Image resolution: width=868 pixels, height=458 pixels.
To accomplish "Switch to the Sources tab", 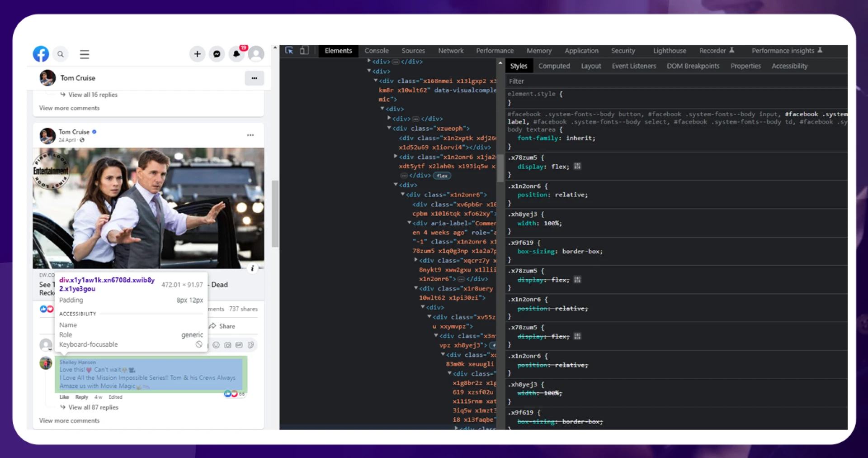I will point(413,51).
